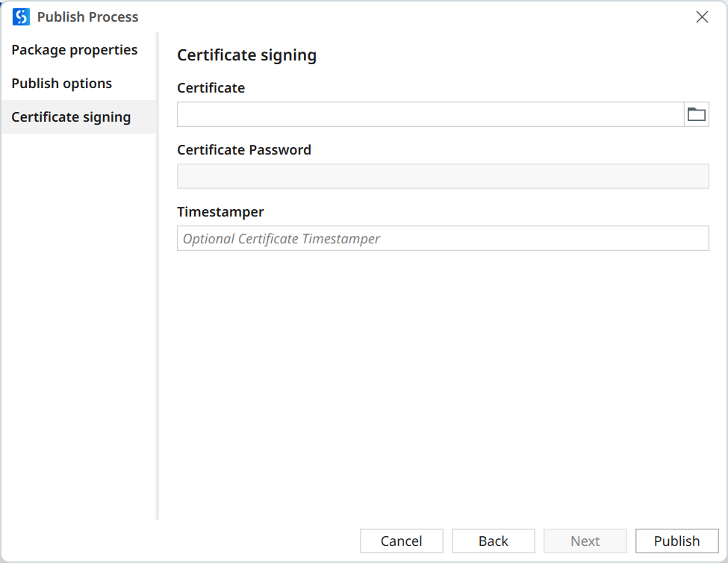Cancel the publish process
Screen dimensions: 728x563
tap(401, 541)
